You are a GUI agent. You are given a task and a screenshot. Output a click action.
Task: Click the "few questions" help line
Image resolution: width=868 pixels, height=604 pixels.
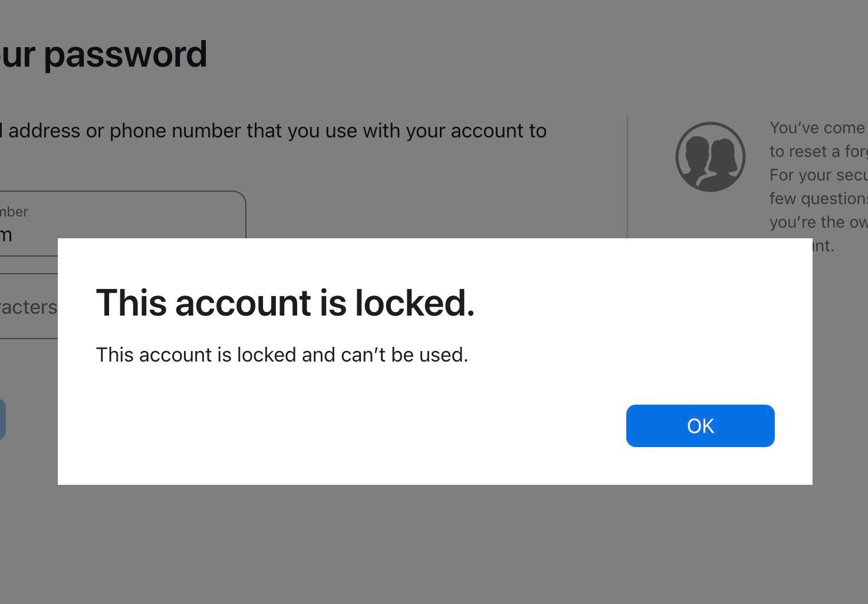coord(818,199)
